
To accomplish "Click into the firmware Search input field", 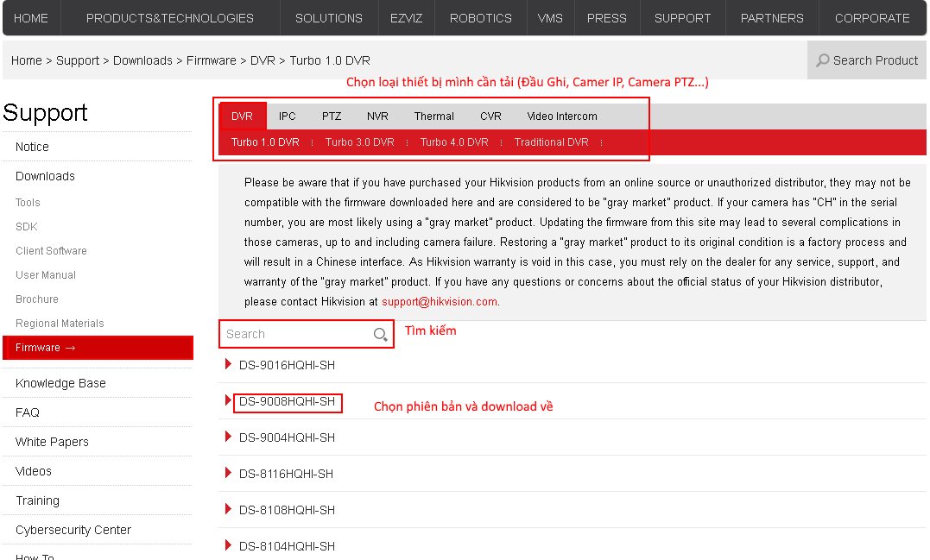I will 294,335.
